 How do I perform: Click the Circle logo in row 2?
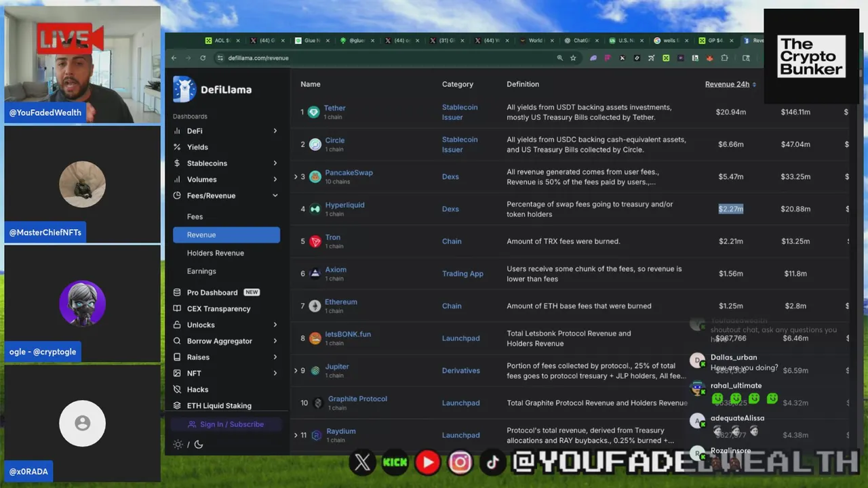[315, 144]
